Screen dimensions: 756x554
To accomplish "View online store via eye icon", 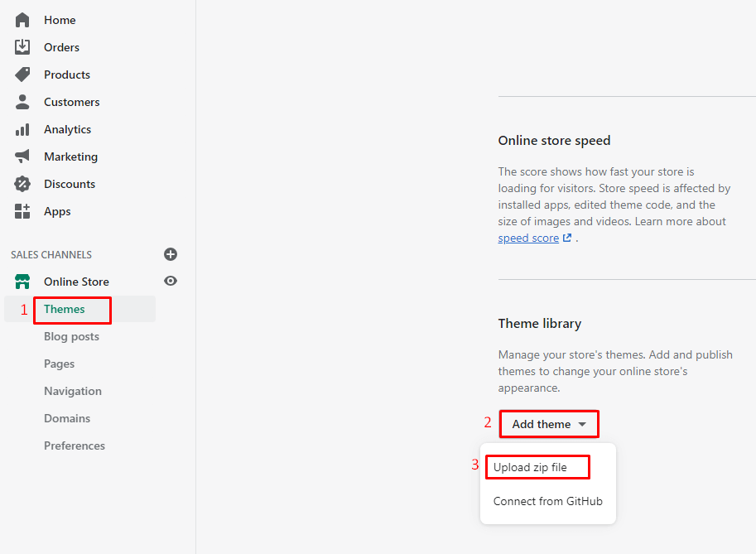I will tap(171, 282).
